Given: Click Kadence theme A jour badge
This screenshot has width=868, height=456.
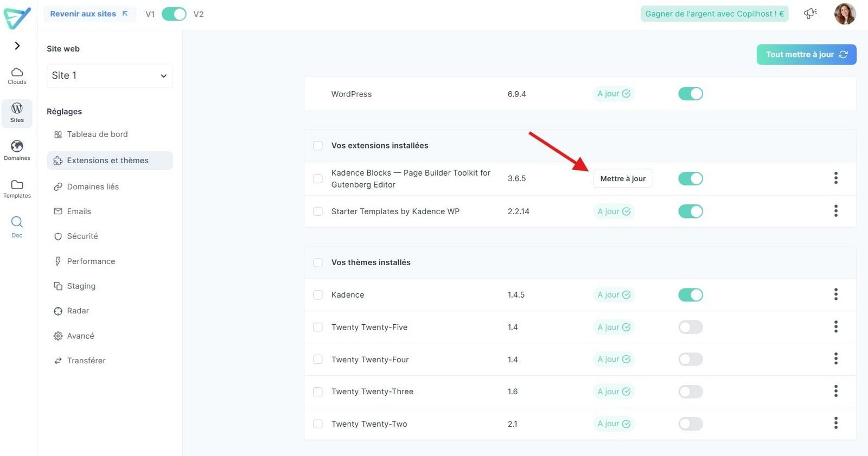Looking at the screenshot, I should [614, 295].
